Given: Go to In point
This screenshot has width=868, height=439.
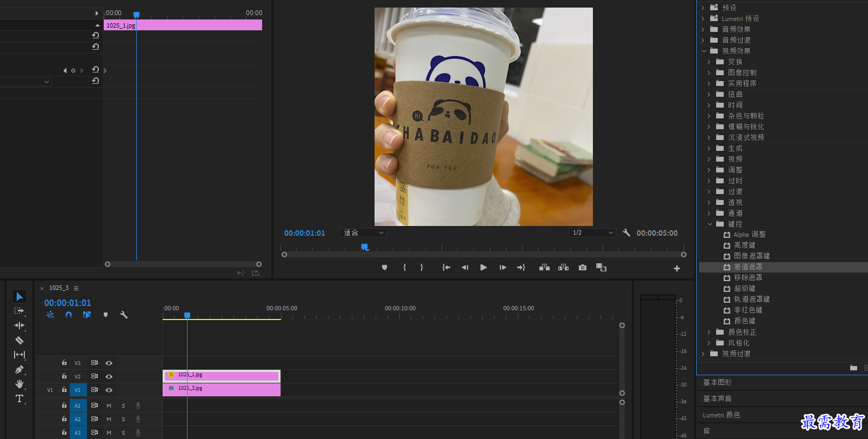Looking at the screenshot, I should click(446, 268).
